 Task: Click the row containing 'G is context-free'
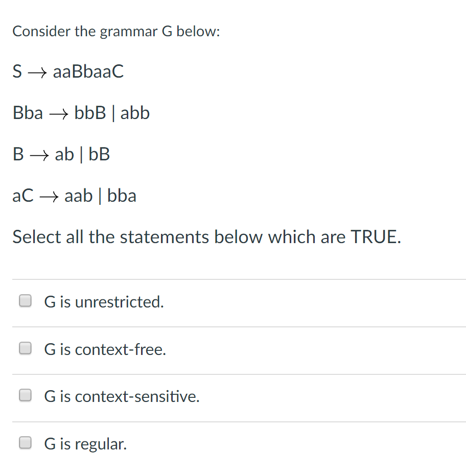pos(233,349)
